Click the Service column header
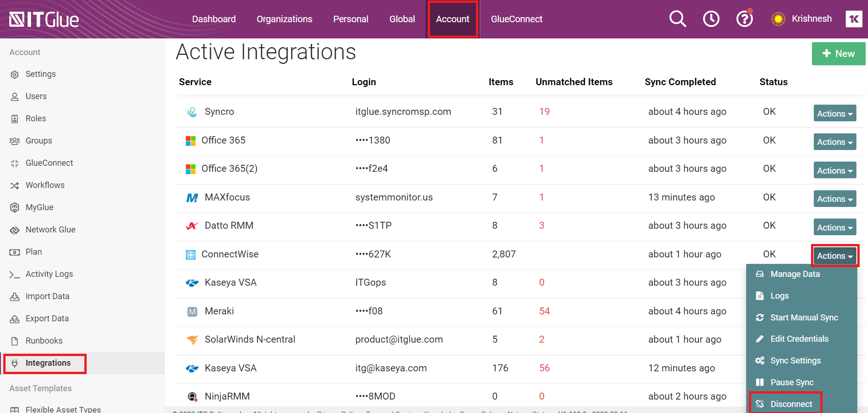Screen dimensions: 868x413 [x=195, y=82]
